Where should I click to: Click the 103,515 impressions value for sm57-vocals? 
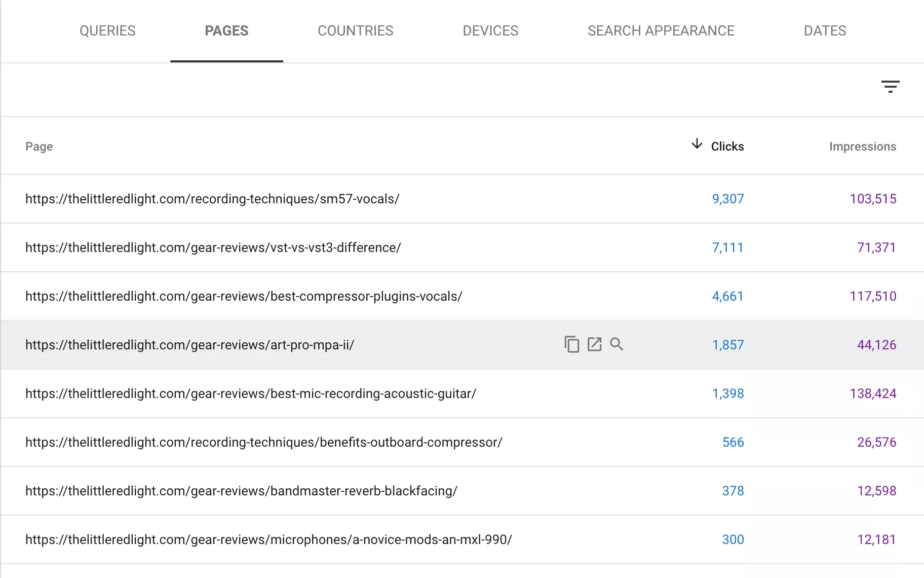coord(872,199)
